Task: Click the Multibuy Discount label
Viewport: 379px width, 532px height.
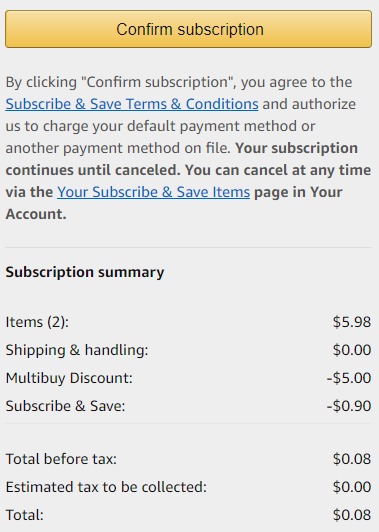Action: pyautogui.click(x=69, y=378)
